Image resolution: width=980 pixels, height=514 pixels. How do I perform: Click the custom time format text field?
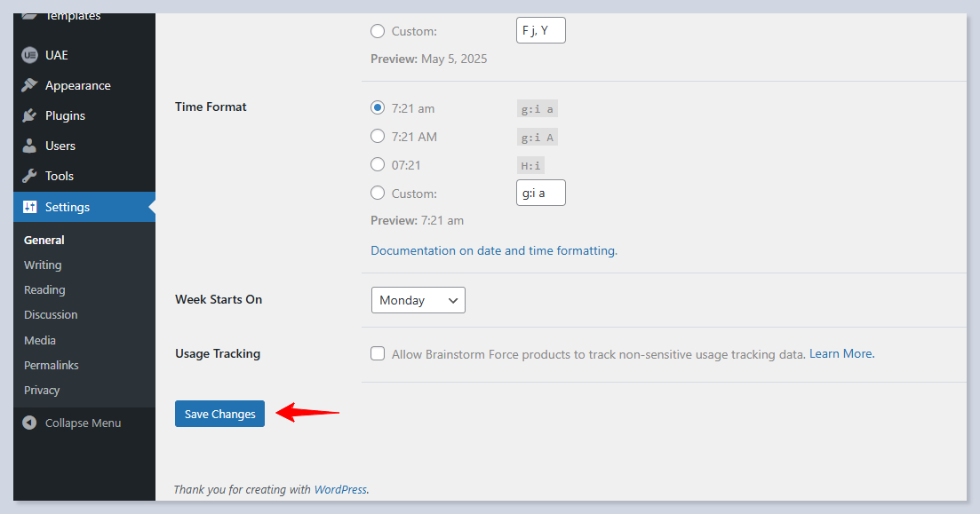[540, 193]
